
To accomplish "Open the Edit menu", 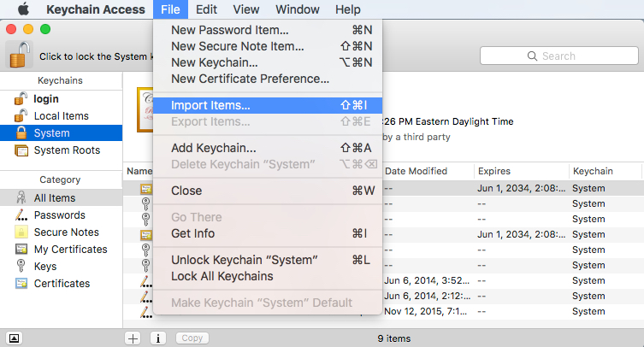I will click(206, 9).
